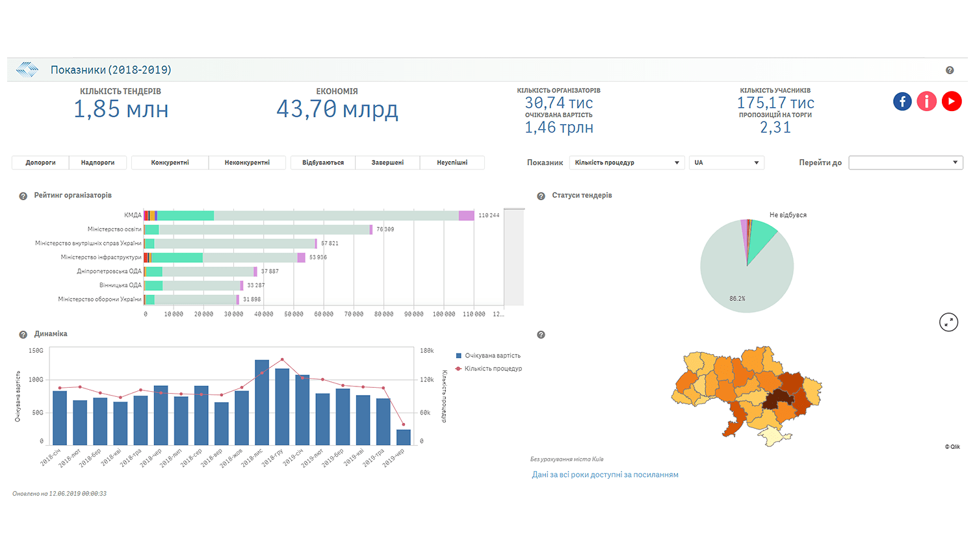
Task: Open link Дані за всі роки доступні
Action: [604, 475]
